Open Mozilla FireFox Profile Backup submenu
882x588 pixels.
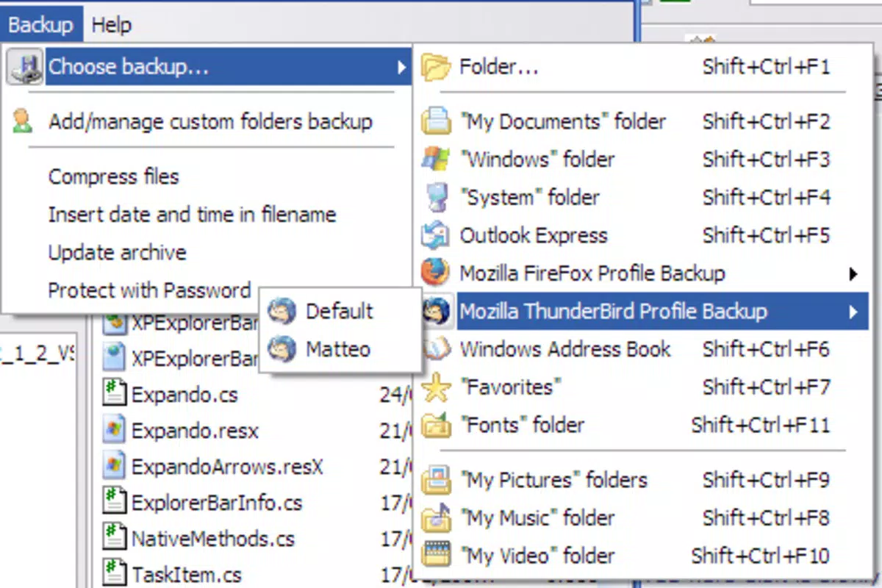[592, 274]
